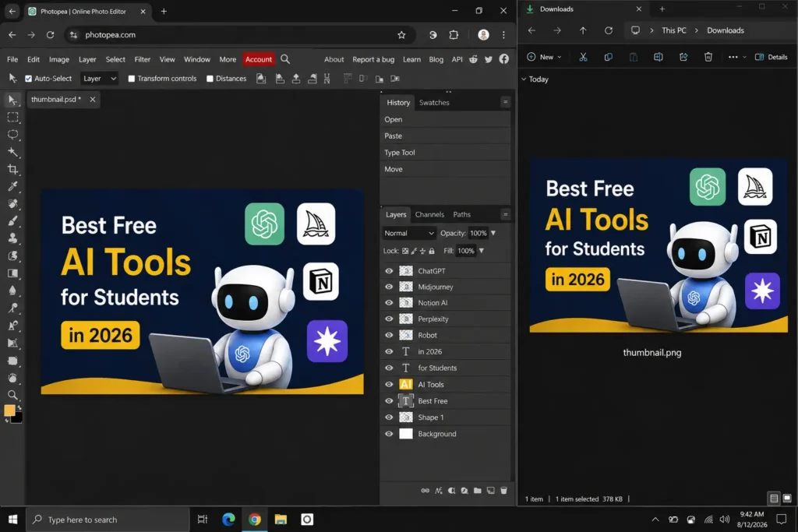The image size is (798, 532).
Task: Click the orange foreground color swatch
Action: (9, 410)
